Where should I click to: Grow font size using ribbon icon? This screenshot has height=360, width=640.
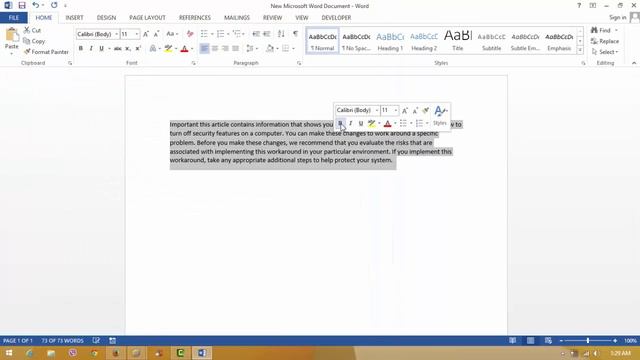(146, 34)
